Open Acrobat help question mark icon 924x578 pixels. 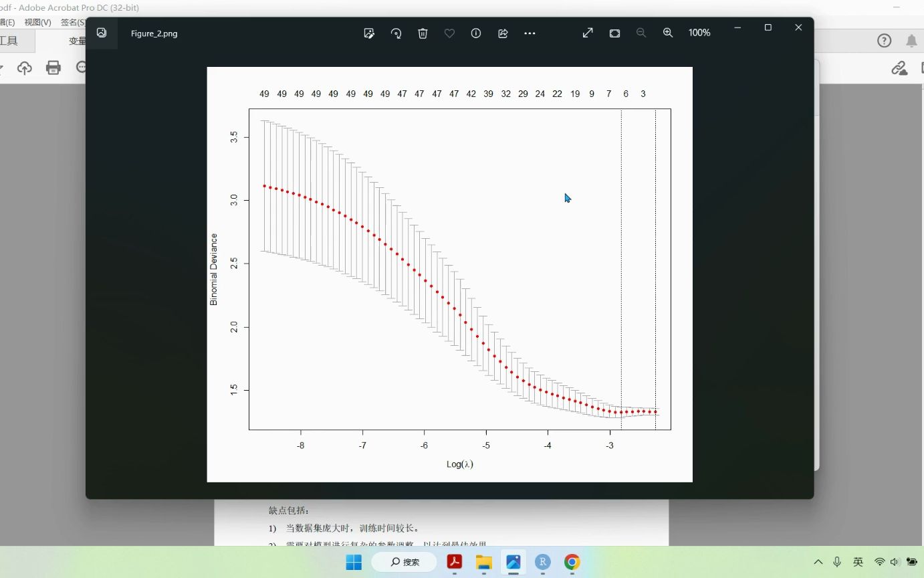click(x=884, y=41)
